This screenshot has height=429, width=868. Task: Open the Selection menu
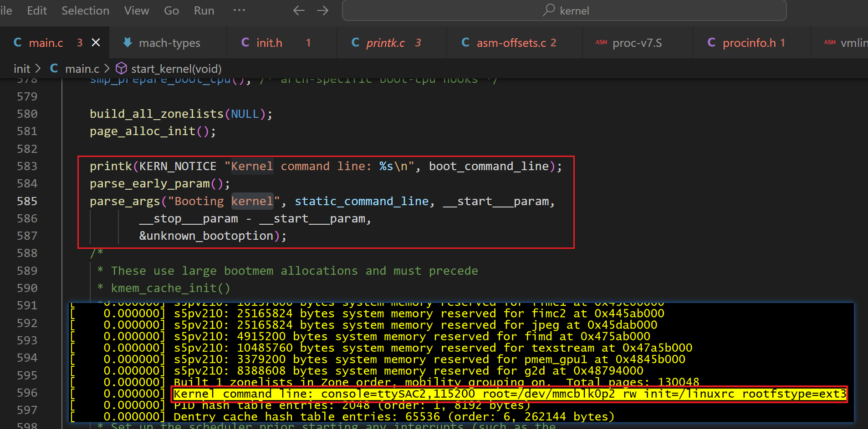[85, 10]
